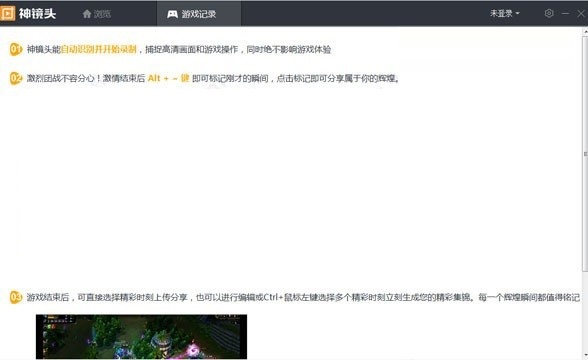Image resolution: width=588 pixels, height=360 pixels.
Task: Switch to the 游戏记录 tab
Action: [x=199, y=14]
